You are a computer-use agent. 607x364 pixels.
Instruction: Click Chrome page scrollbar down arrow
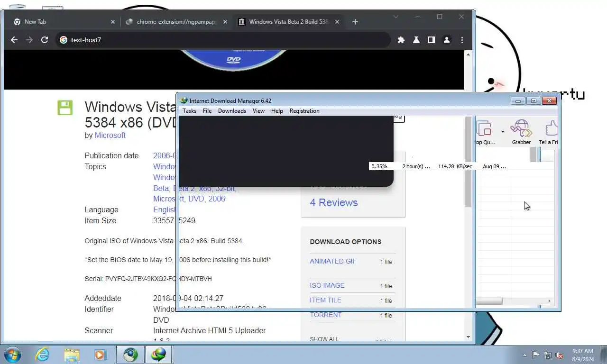tap(468, 337)
